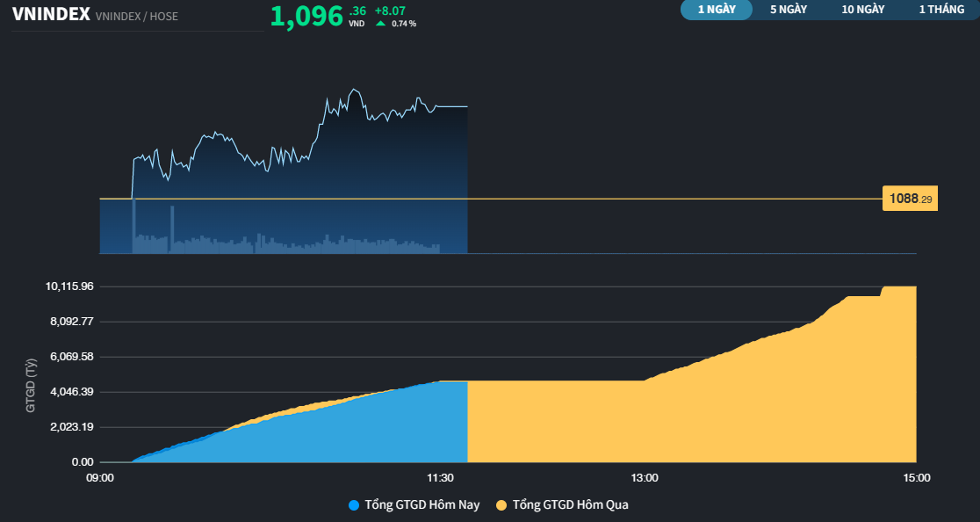Select the 1088.29 reference price label

point(910,199)
